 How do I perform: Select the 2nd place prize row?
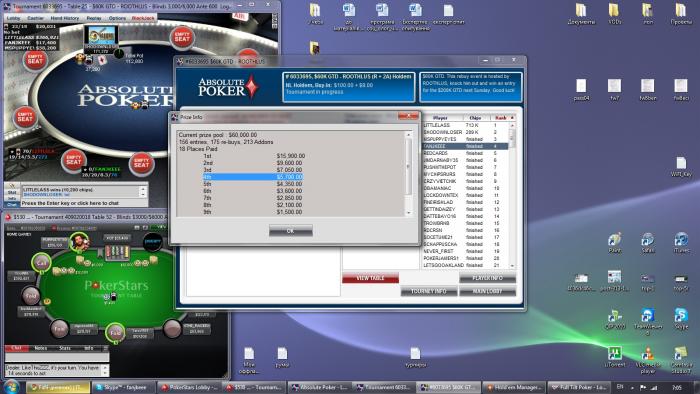(254, 163)
